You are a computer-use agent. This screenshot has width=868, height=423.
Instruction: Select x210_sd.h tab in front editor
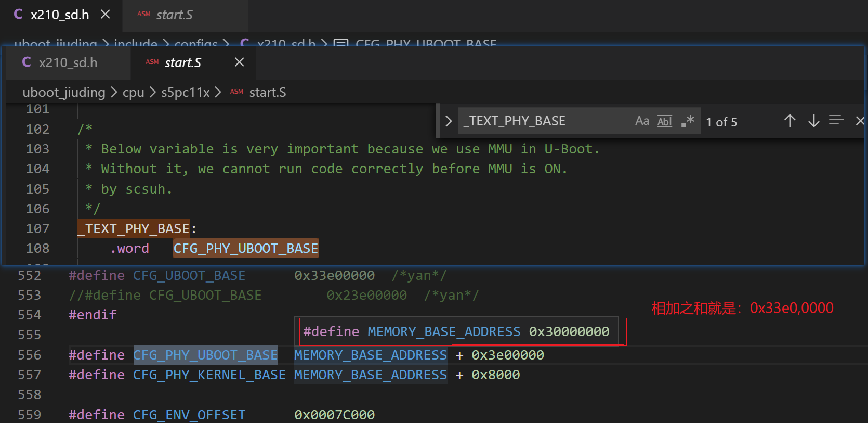click(68, 62)
